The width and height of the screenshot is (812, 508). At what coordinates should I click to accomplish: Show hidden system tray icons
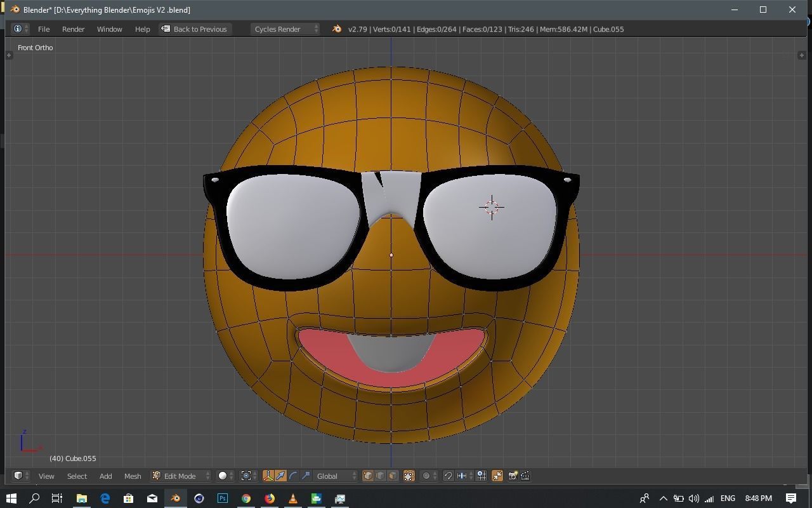point(663,498)
